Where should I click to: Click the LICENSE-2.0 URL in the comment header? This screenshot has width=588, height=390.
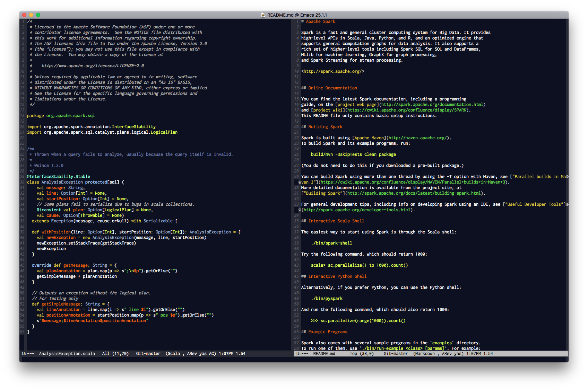(93, 66)
